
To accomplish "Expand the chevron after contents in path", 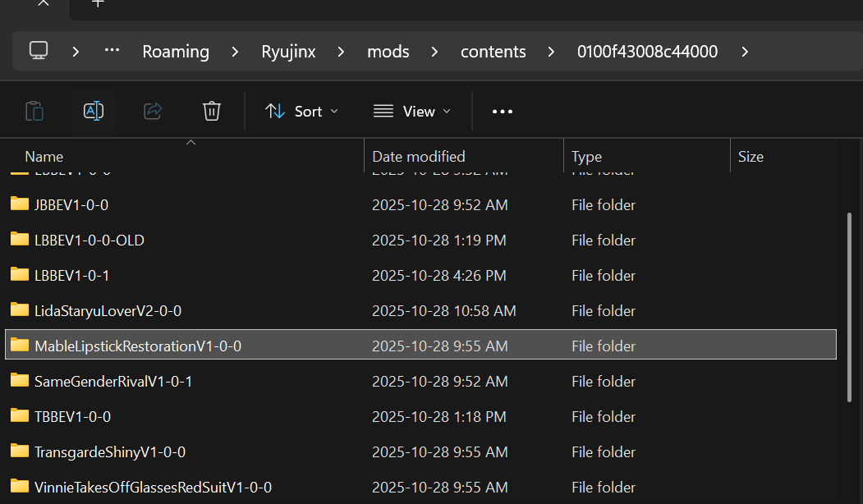I will pyautogui.click(x=551, y=52).
